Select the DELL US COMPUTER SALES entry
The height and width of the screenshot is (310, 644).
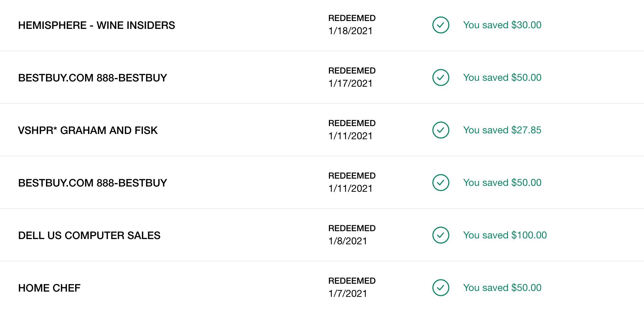(x=89, y=235)
